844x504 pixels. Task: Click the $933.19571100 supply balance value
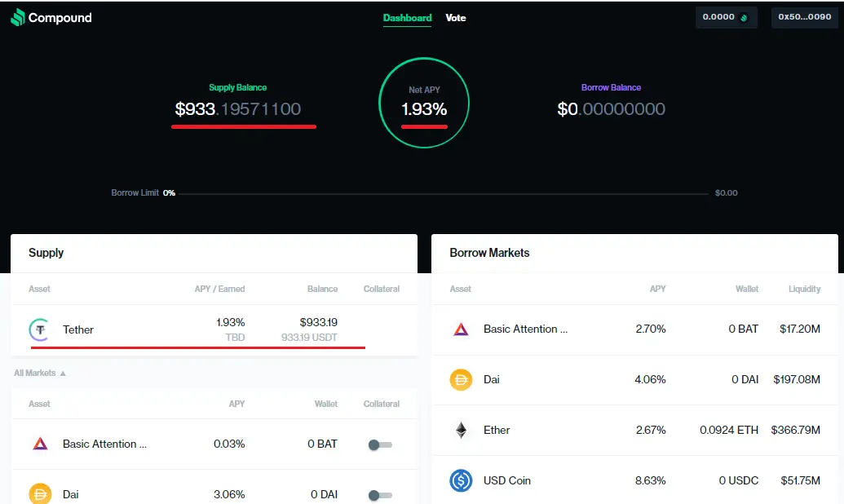(238, 108)
